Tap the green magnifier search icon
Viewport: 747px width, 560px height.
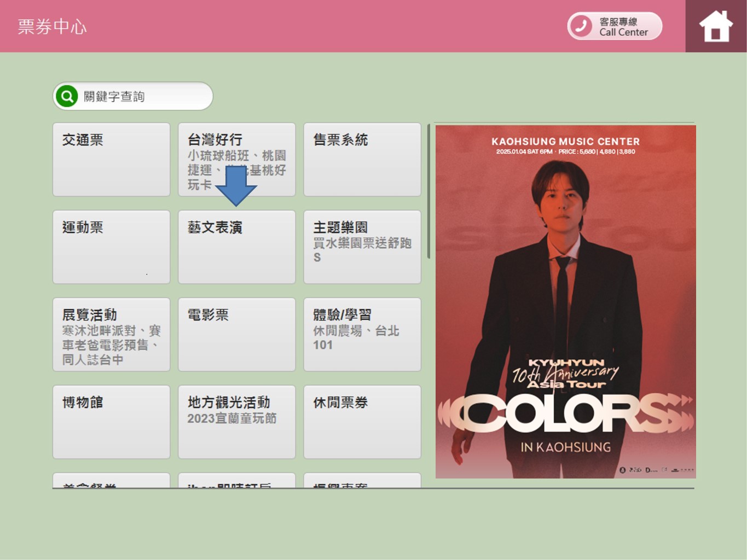point(67,96)
